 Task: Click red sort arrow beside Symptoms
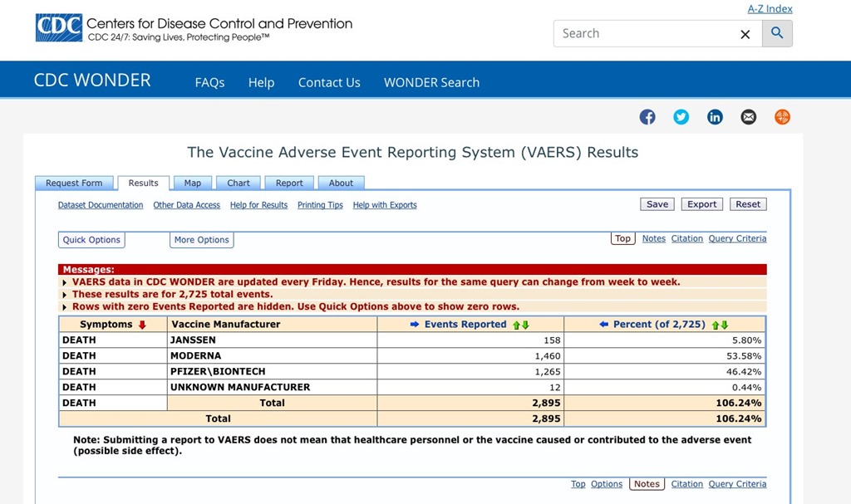(142, 325)
